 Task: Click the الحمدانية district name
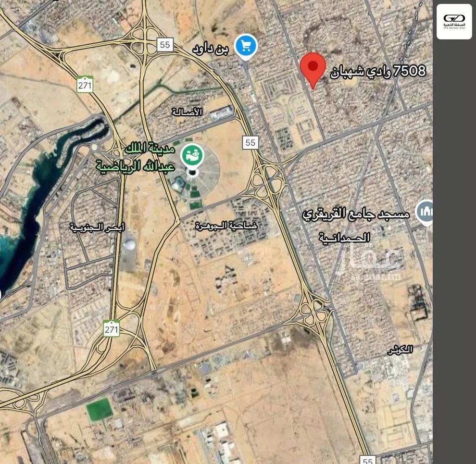pyautogui.click(x=344, y=237)
